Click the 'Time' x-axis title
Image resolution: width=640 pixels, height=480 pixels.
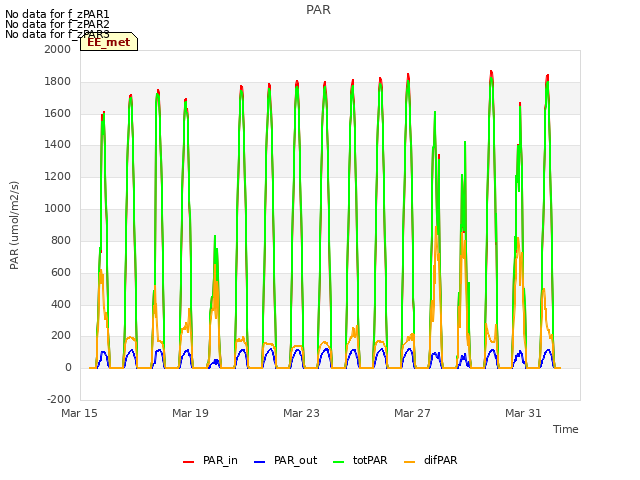click(566, 429)
